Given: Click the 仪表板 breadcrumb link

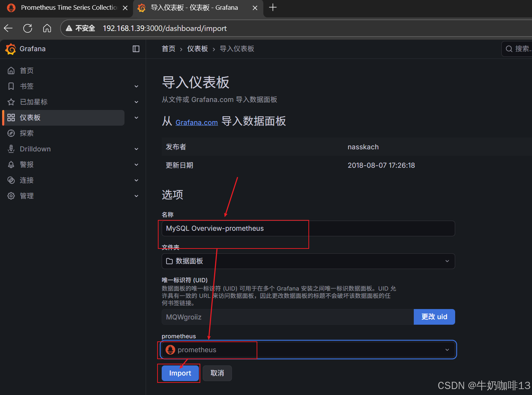Looking at the screenshot, I should [198, 49].
